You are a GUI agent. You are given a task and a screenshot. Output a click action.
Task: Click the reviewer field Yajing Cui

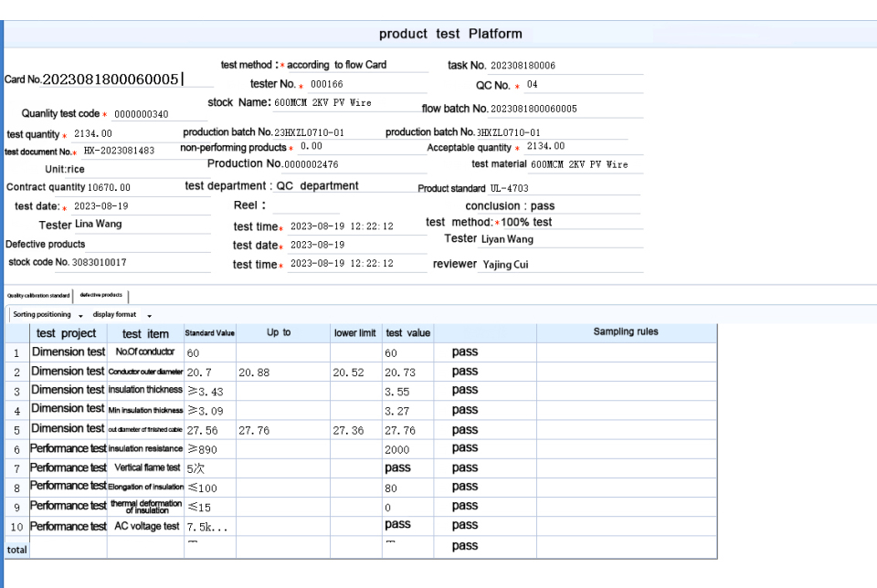559,265
